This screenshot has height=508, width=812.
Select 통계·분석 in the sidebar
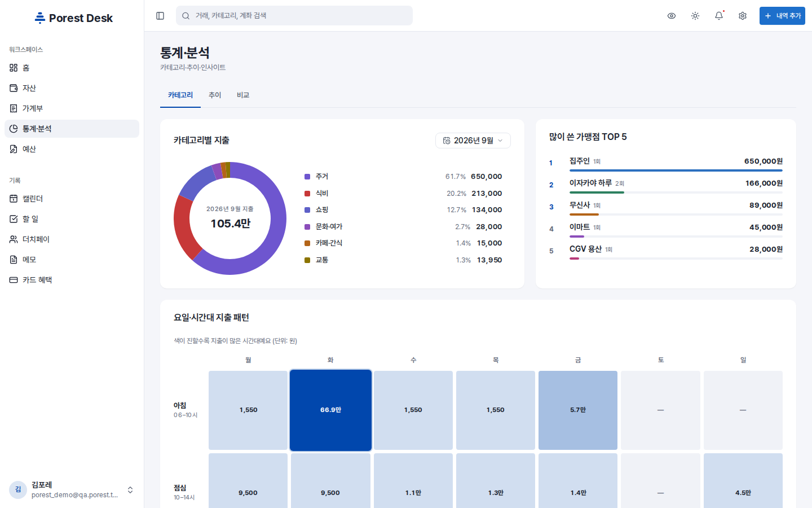tap(72, 129)
